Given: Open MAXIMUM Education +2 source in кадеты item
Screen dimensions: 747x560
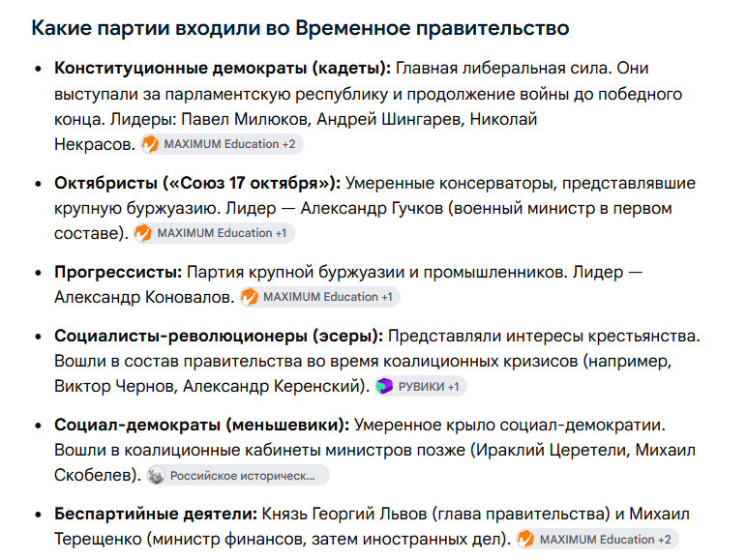Looking at the screenshot, I should coord(222,144).
